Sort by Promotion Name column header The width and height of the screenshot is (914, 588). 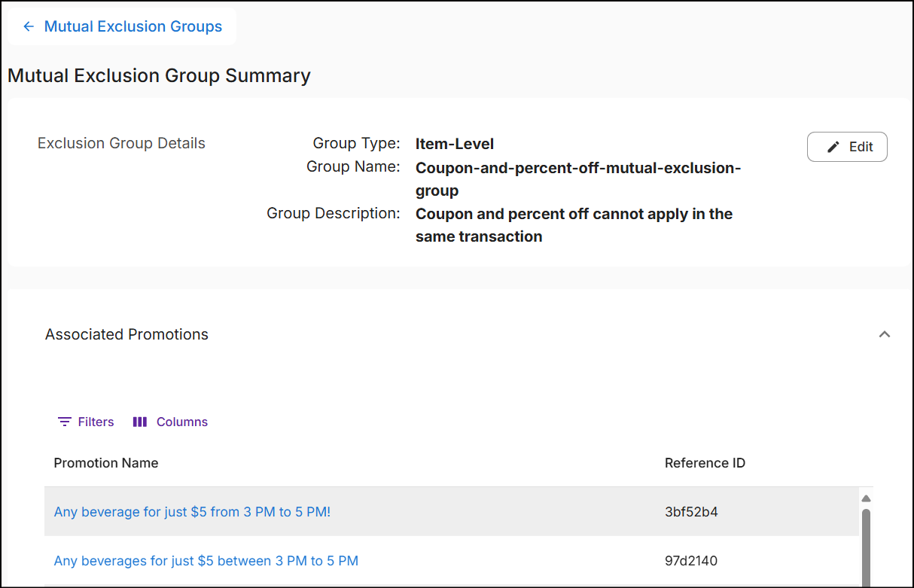tap(105, 463)
